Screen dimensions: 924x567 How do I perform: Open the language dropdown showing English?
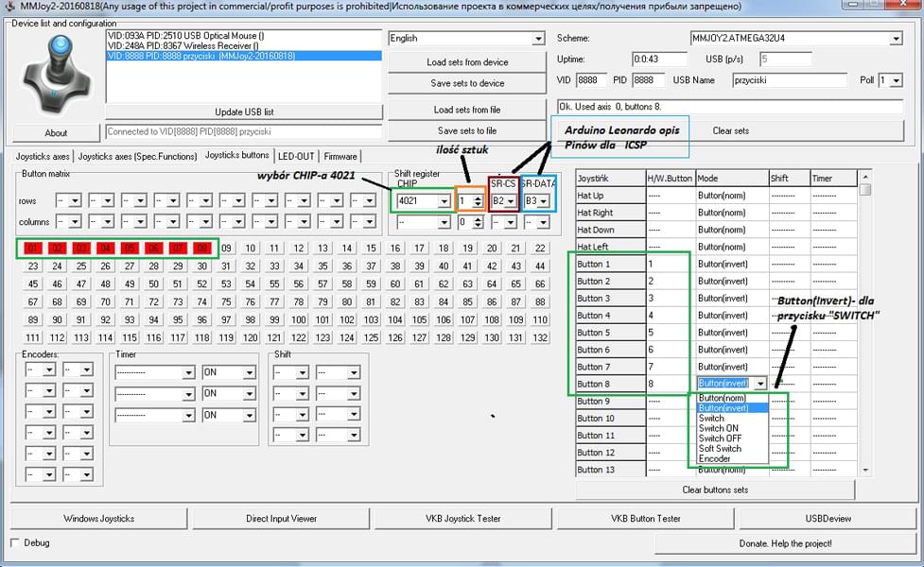538,39
